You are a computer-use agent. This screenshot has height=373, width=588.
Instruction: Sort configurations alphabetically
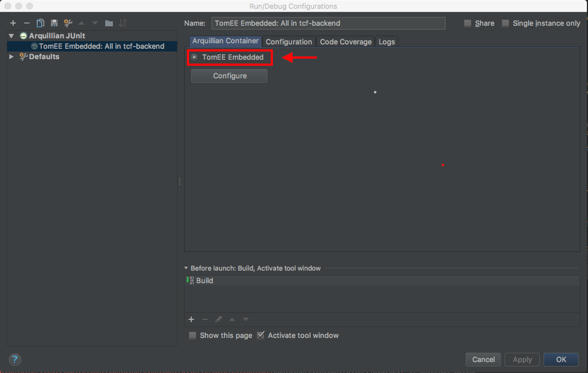pos(123,23)
